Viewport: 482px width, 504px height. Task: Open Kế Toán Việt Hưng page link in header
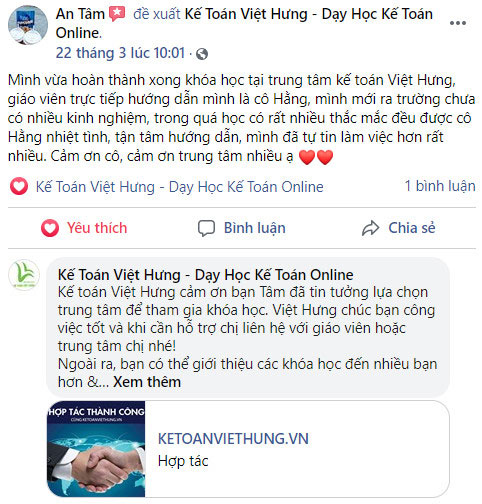tap(244, 23)
